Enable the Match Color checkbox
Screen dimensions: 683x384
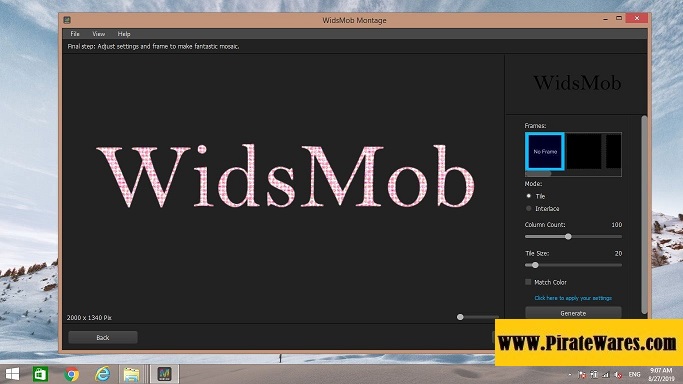click(528, 282)
